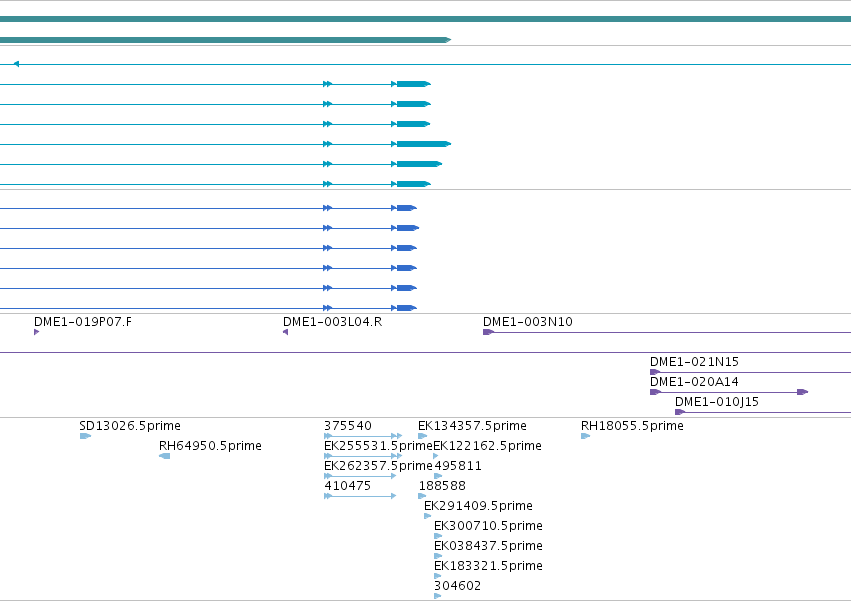The height and width of the screenshot is (601, 851).
Task: Select the EK038437.5prime arrow glyph
Action: (438, 556)
